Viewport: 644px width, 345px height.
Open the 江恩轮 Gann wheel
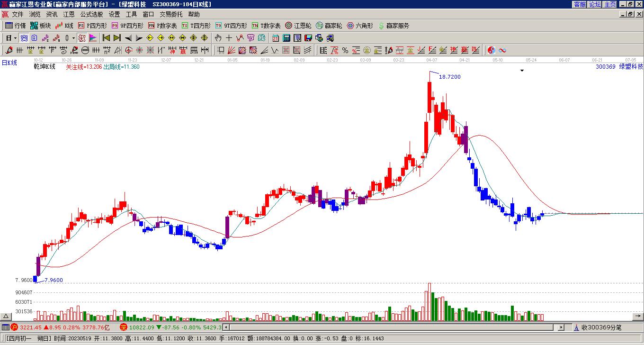[x=298, y=26]
